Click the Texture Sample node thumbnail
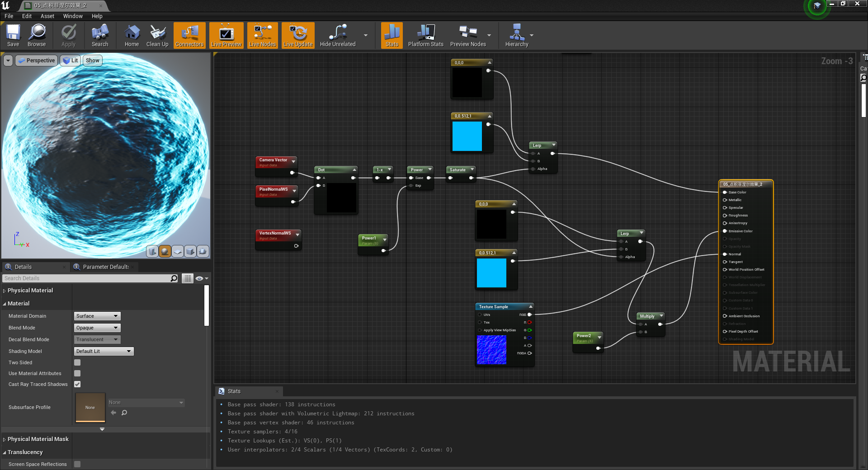 491,350
